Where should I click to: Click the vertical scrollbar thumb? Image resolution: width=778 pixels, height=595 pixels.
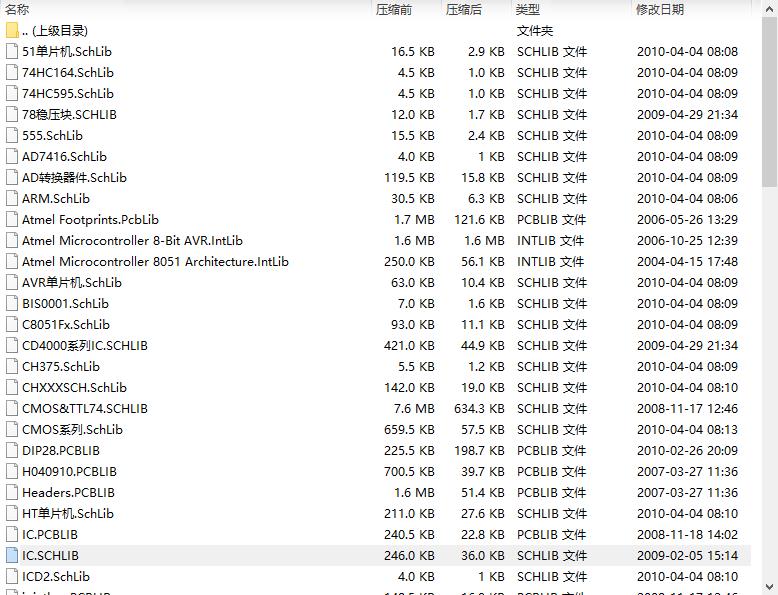(770, 101)
